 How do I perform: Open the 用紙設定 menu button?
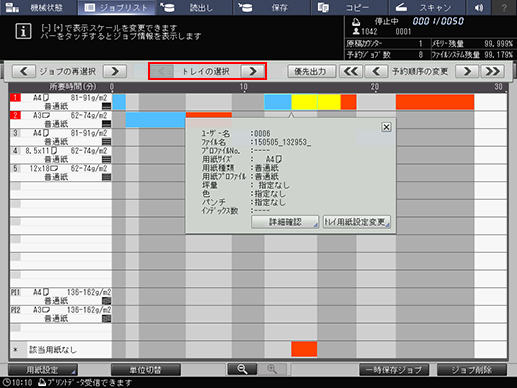[43, 370]
